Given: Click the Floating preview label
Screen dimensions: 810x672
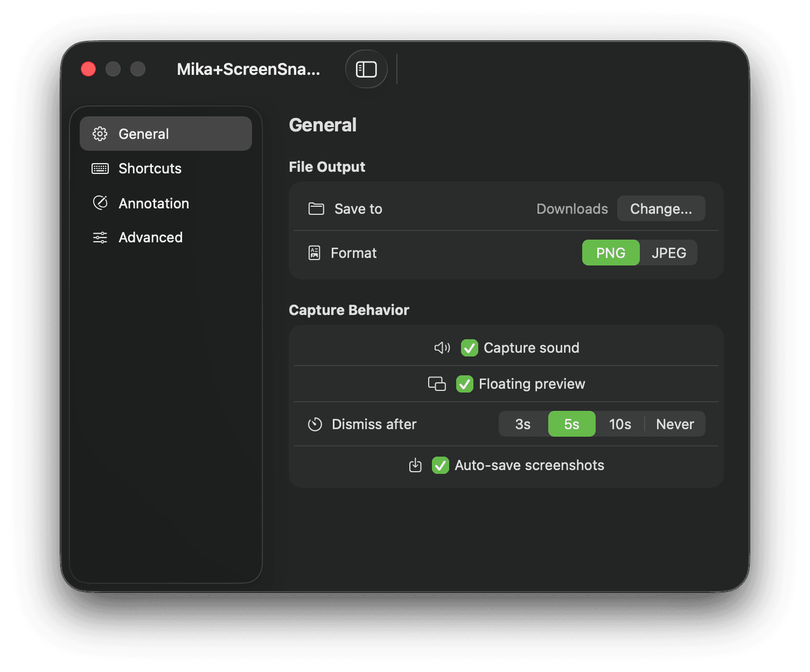Looking at the screenshot, I should coord(532,384).
